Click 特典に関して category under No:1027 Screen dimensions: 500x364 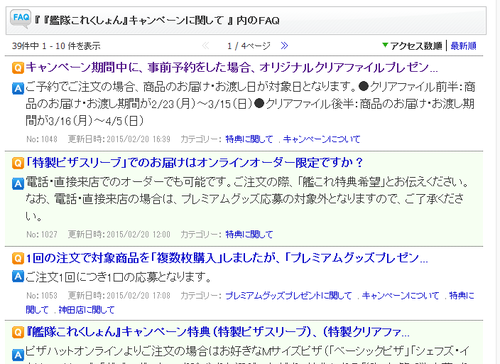pos(249,234)
